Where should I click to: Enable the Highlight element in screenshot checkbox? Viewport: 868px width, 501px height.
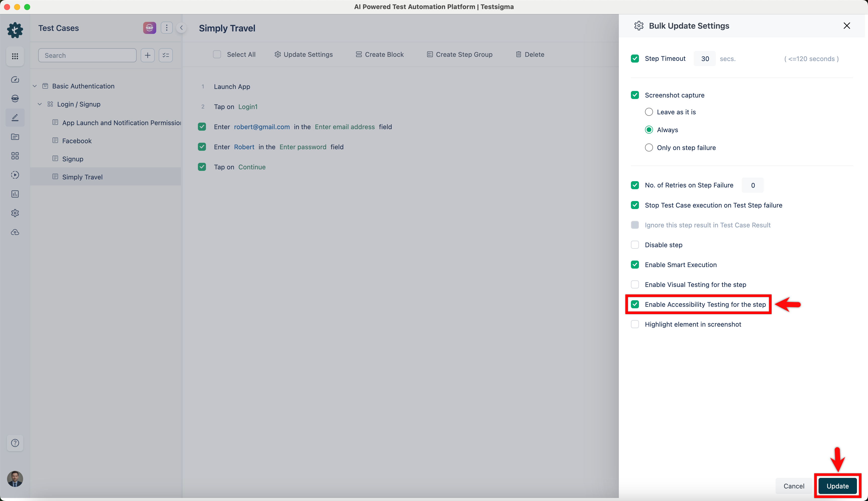pos(634,324)
